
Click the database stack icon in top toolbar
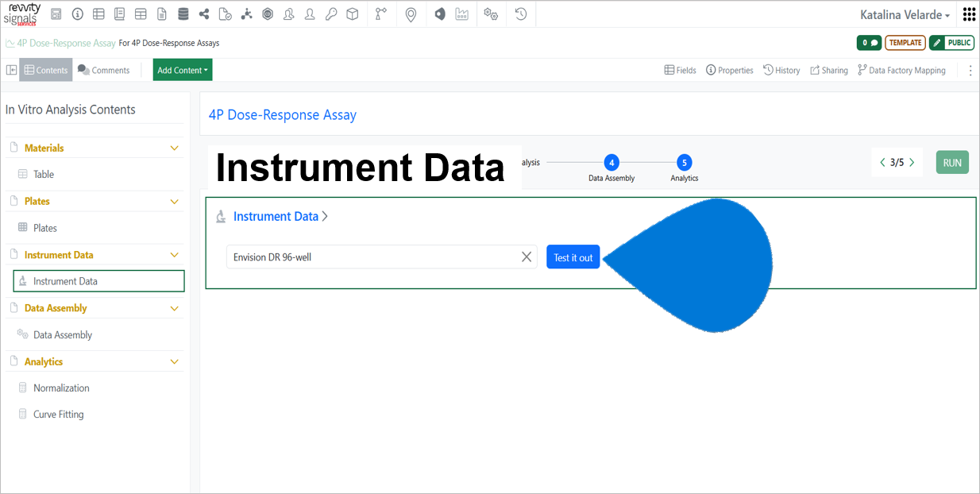(x=183, y=14)
